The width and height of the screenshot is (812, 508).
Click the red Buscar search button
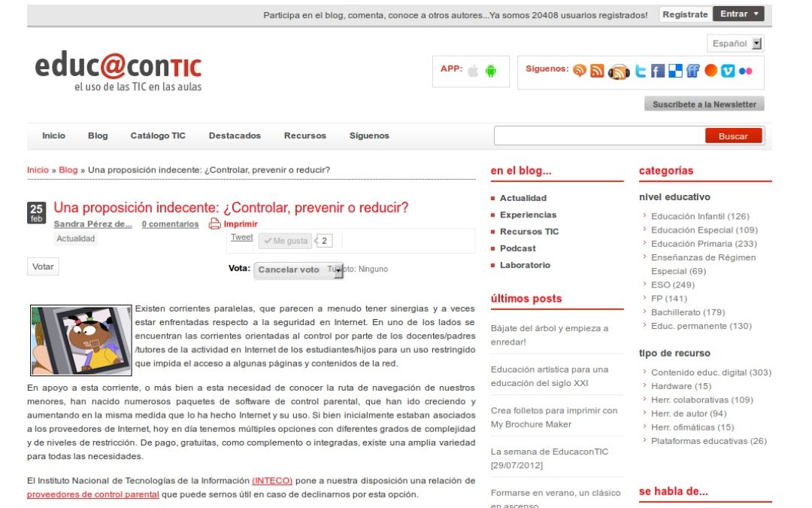(x=733, y=135)
